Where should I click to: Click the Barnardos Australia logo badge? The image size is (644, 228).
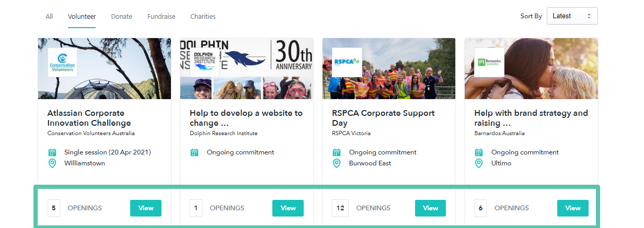coord(489,63)
